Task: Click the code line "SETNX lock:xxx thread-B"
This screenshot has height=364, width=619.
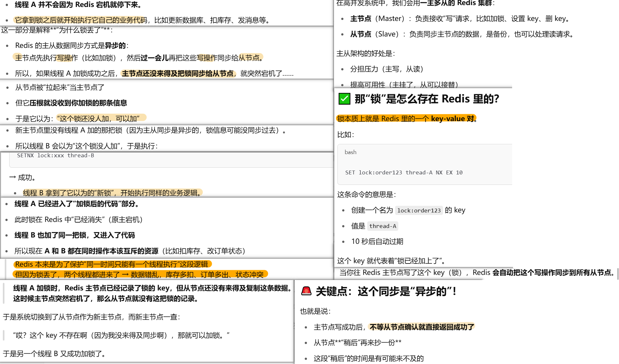Action: [55, 155]
